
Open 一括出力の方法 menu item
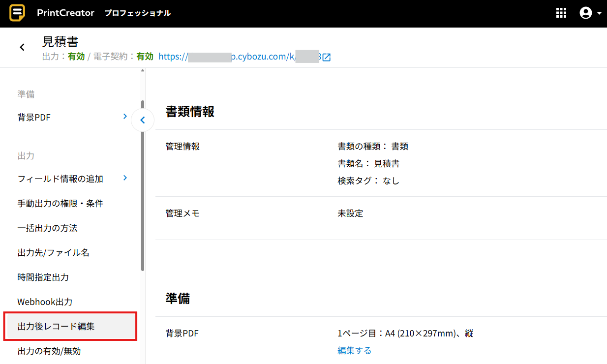pyautogui.click(x=48, y=228)
